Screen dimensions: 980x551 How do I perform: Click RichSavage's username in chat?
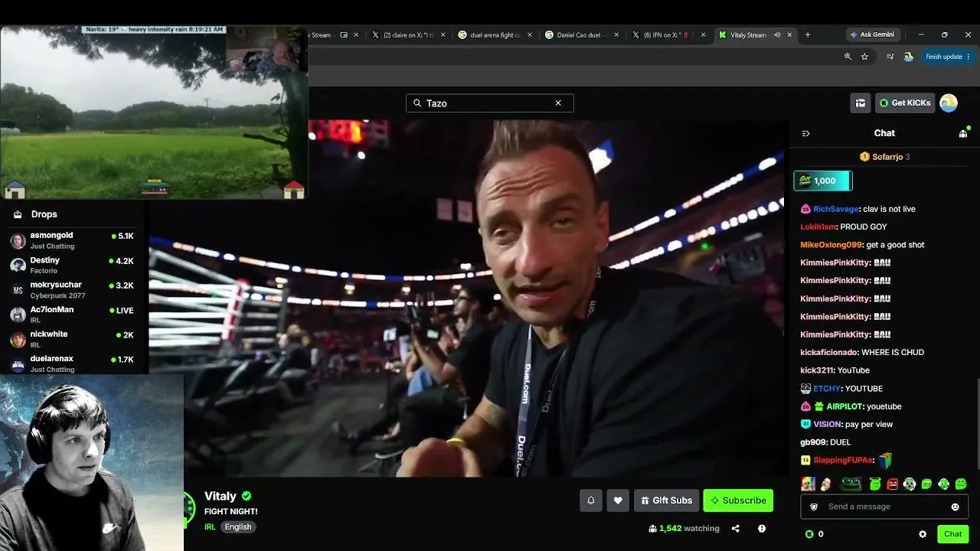tap(836, 209)
